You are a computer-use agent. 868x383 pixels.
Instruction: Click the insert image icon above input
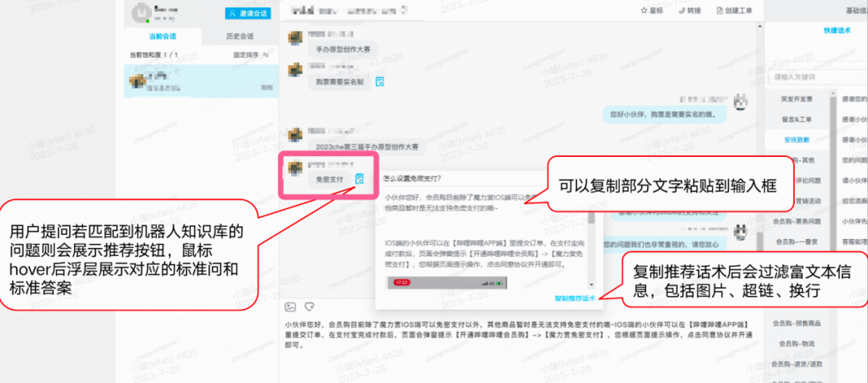[290, 307]
